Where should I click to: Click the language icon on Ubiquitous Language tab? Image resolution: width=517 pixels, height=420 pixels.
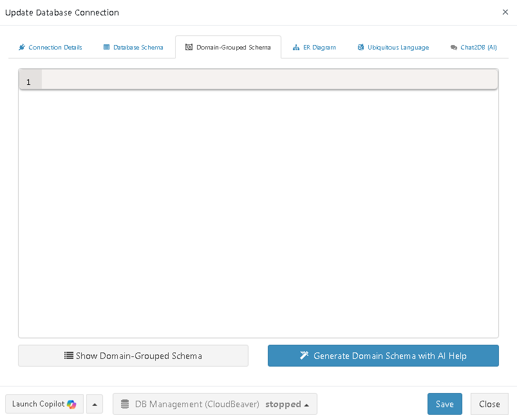coord(361,48)
